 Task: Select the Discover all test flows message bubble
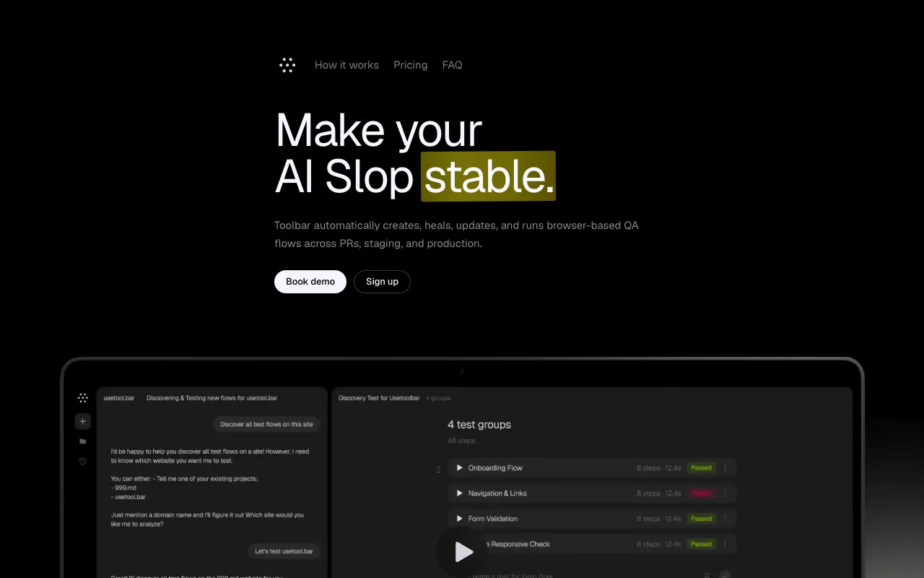[266, 425]
